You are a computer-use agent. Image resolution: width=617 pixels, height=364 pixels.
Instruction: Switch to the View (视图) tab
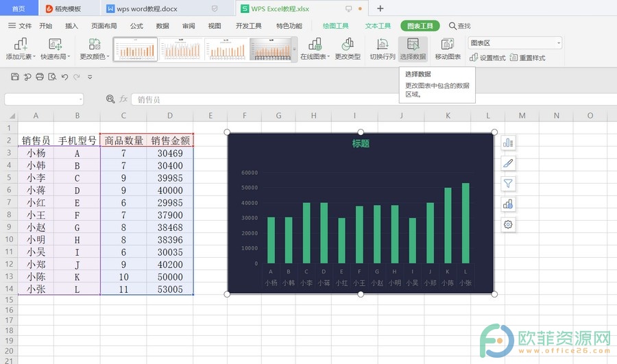[x=215, y=26]
